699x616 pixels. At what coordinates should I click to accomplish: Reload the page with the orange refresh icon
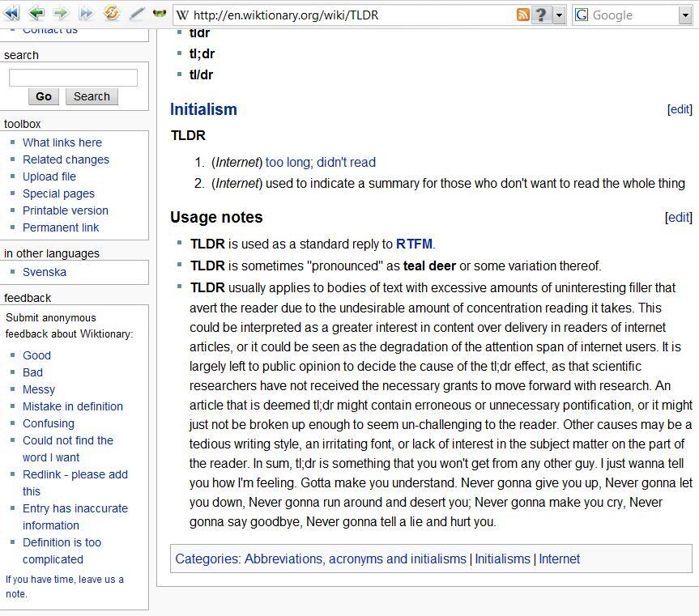point(111,13)
